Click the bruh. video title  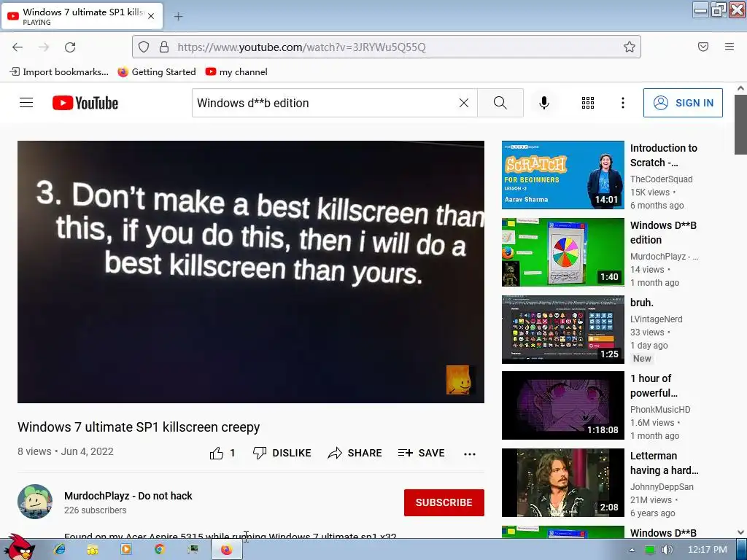(642, 303)
